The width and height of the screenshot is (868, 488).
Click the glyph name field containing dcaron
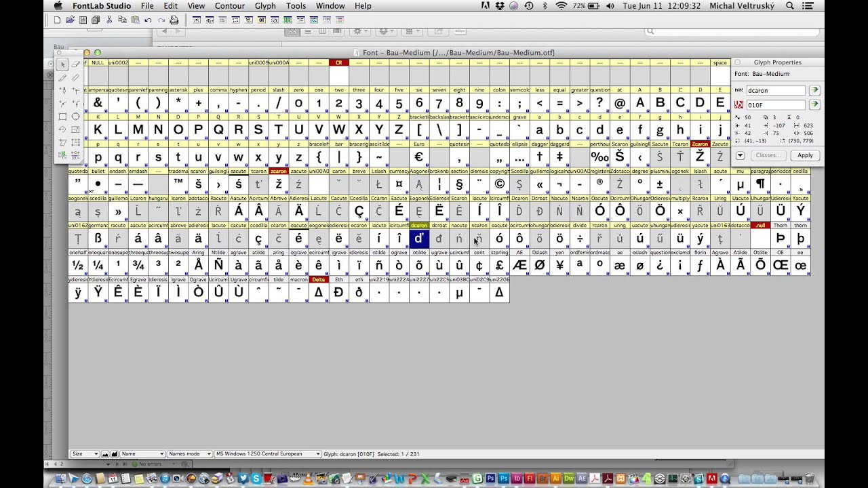click(x=776, y=90)
